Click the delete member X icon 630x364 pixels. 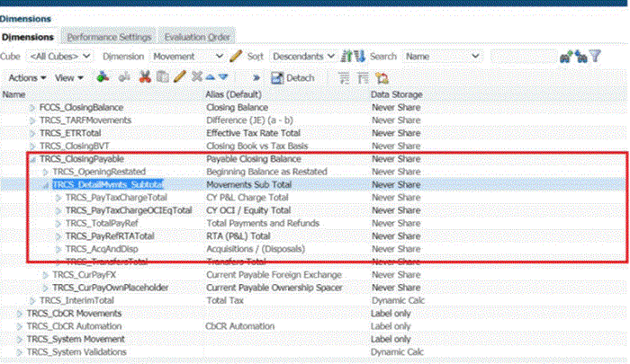(196, 76)
